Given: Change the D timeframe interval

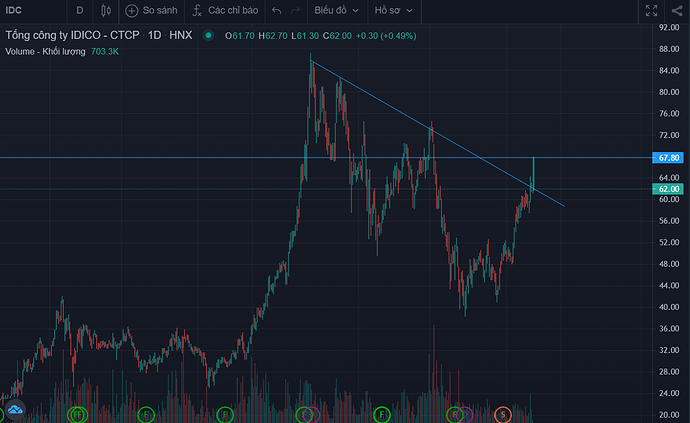Looking at the screenshot, I should 80,11.
